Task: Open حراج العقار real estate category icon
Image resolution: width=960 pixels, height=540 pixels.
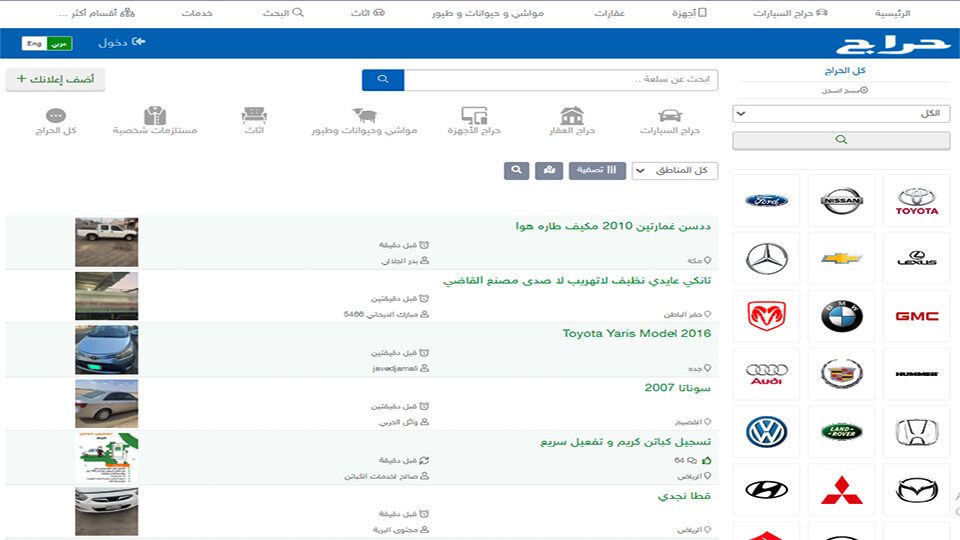Action: tap(572, 121)
